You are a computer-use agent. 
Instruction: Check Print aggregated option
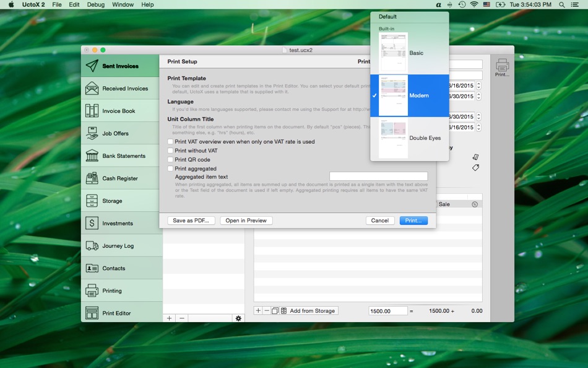(170, 168)
